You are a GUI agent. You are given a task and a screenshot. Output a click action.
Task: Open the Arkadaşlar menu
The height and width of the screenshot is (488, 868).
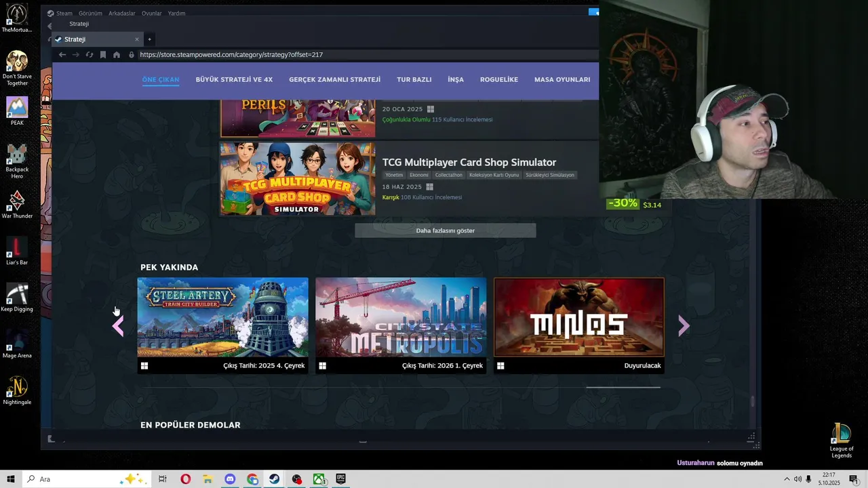click(121, 13)
